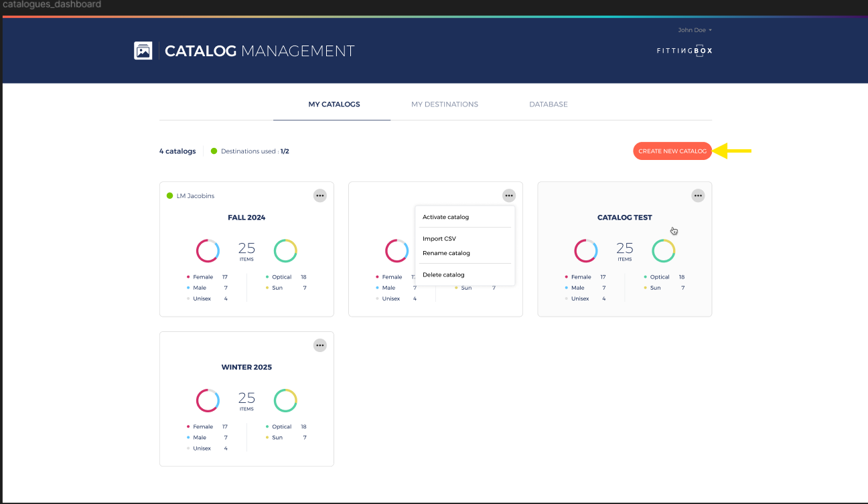Click the optical/sun donut chart in CATALOG TEST

663,251
